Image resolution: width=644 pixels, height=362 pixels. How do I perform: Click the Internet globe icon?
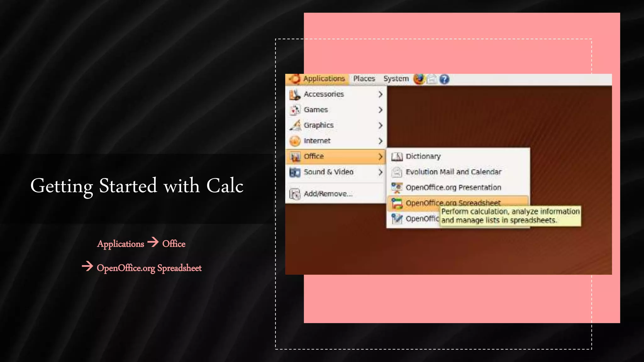295,141
